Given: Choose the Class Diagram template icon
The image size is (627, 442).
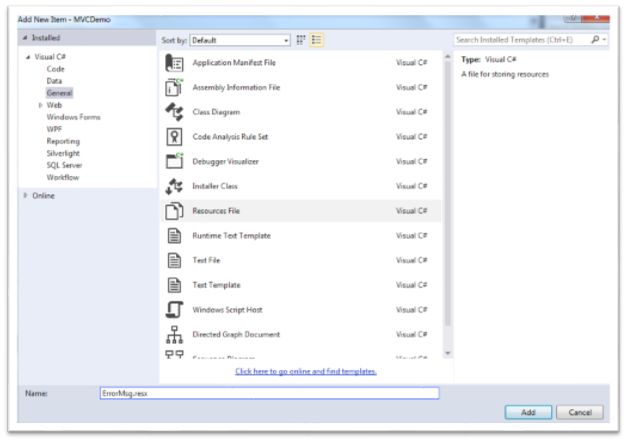Looking at the screenshot, I should [x=174, y=112].
